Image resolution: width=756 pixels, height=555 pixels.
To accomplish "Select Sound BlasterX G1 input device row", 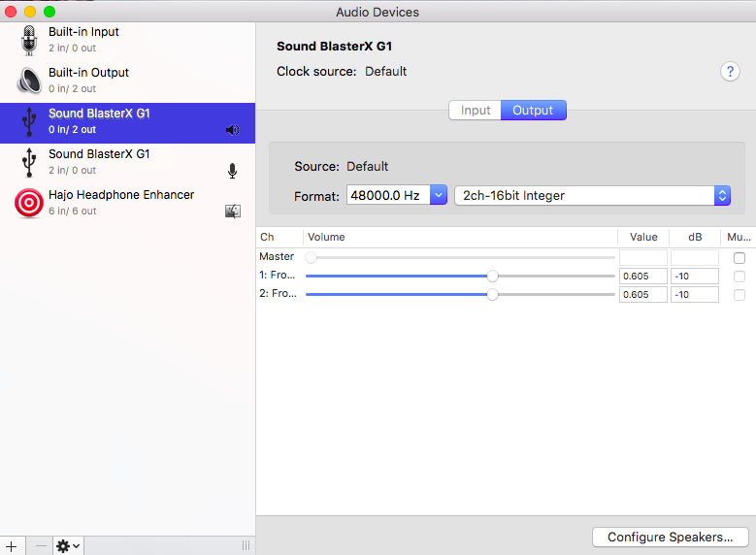I will (126, 162).
